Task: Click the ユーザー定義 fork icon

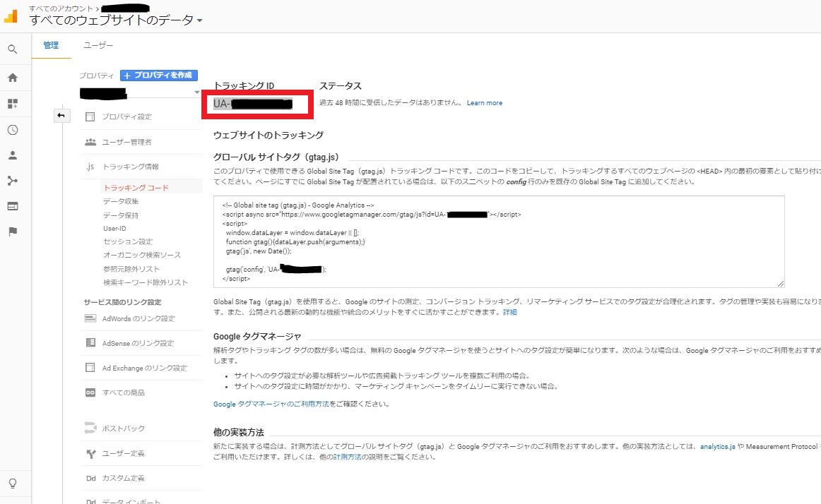Action: pos(90,454)
